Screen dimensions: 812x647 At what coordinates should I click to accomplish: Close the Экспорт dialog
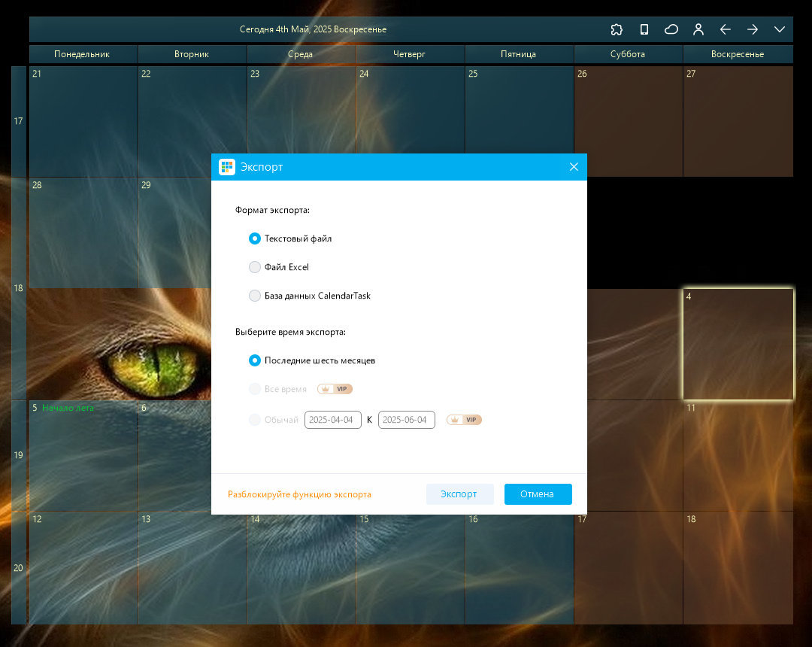[x=574, y=167]
